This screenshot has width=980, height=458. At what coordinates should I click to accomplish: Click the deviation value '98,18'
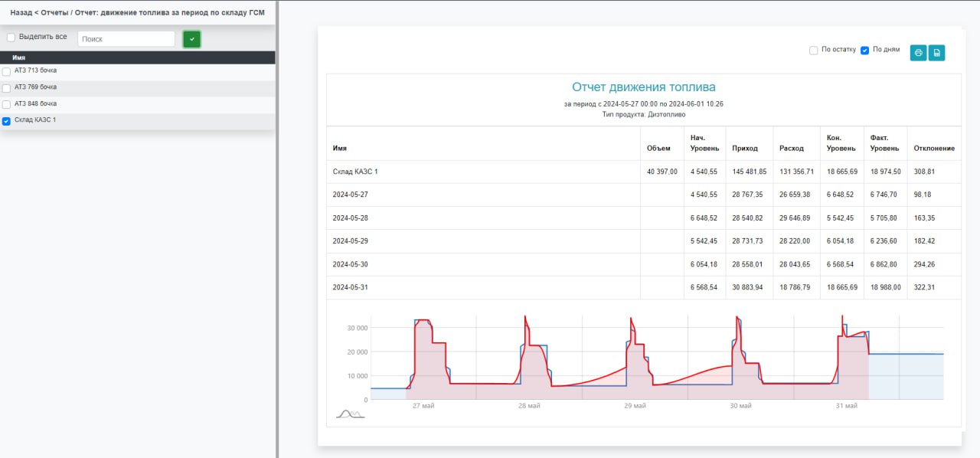click(923, 195)
